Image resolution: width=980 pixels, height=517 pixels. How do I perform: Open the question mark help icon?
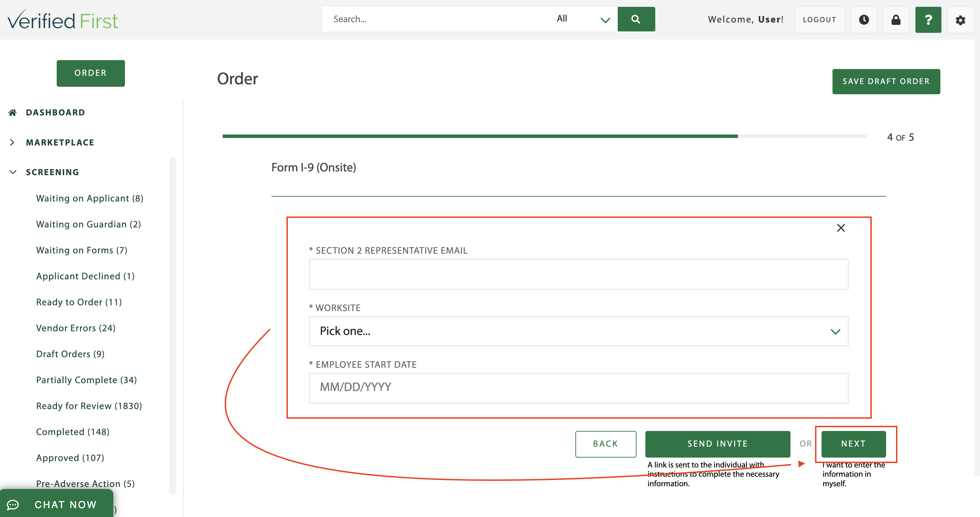[928, 20]
